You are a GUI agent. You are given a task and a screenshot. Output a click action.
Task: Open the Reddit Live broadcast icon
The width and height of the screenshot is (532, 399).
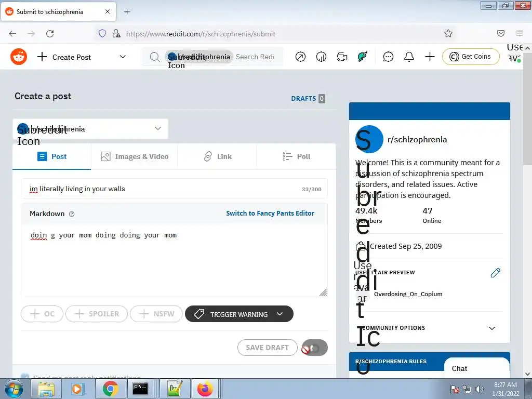click(x=342, y=57)
